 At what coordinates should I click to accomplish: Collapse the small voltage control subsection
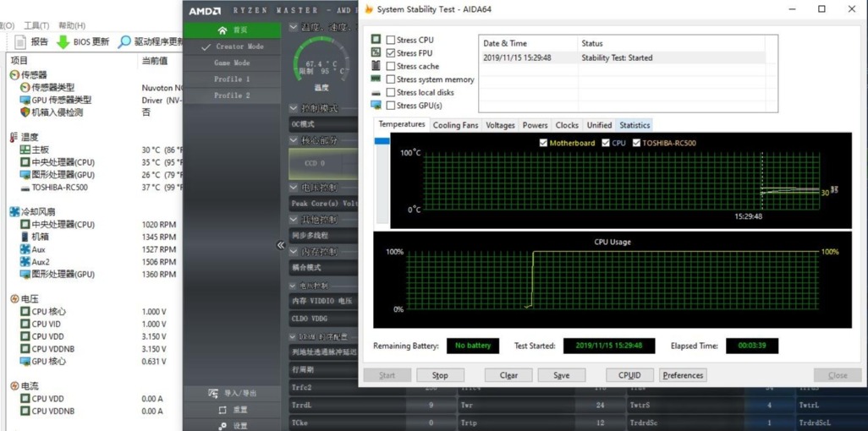pos(293,286)
